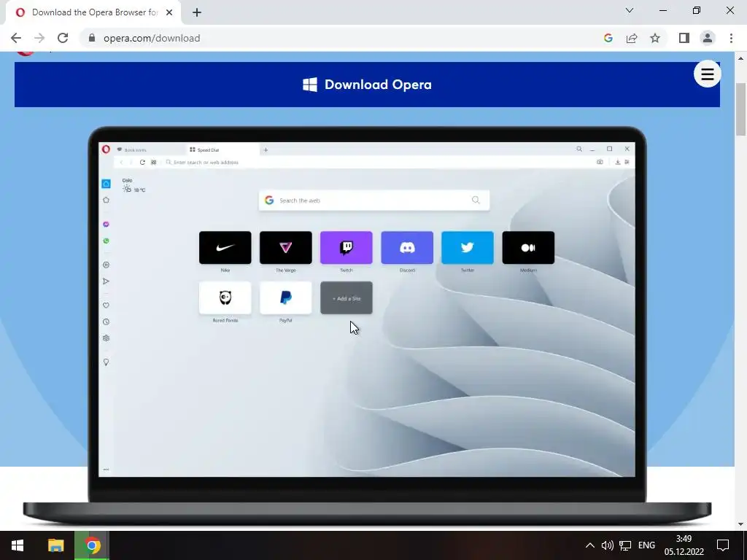Close the Download the Opera Browser tab
The image size is (747, 560).
pos(169,12)
